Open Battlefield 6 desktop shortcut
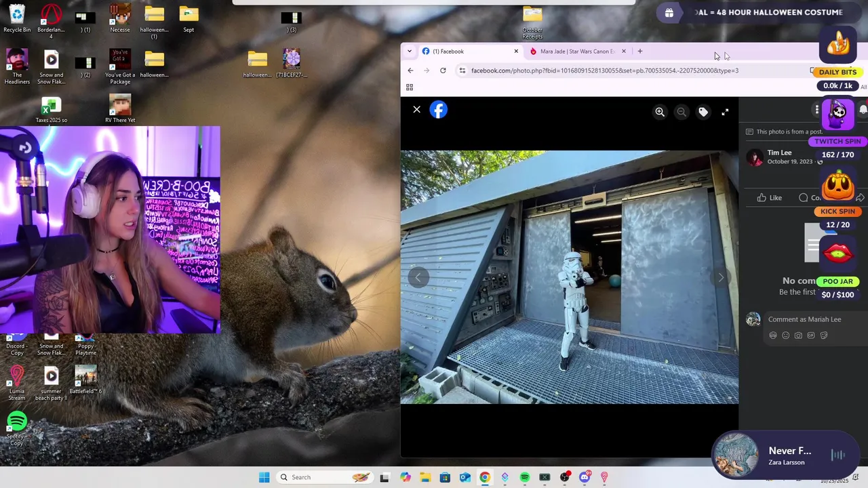Image resolution: width=868 pixels, height=488 pixels. coord(85,380)
